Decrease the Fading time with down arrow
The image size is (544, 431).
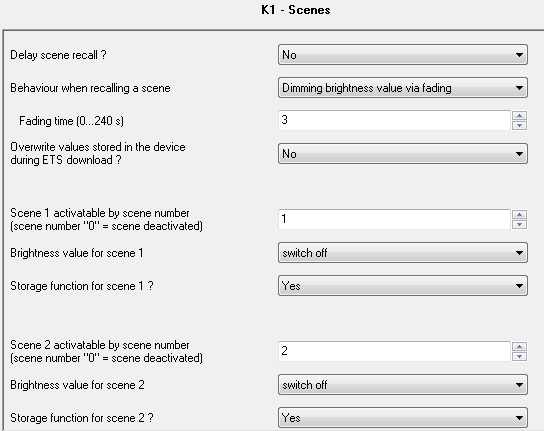point(519,125)
